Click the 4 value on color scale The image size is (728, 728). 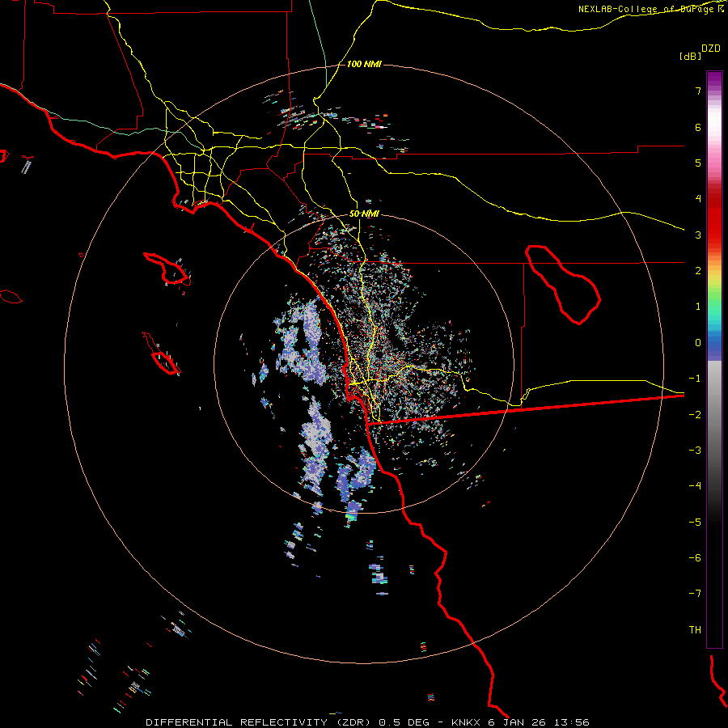[698, 199]
